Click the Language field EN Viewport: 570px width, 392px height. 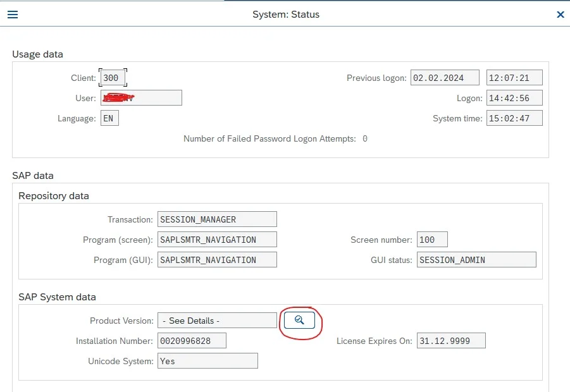(109, 118)
